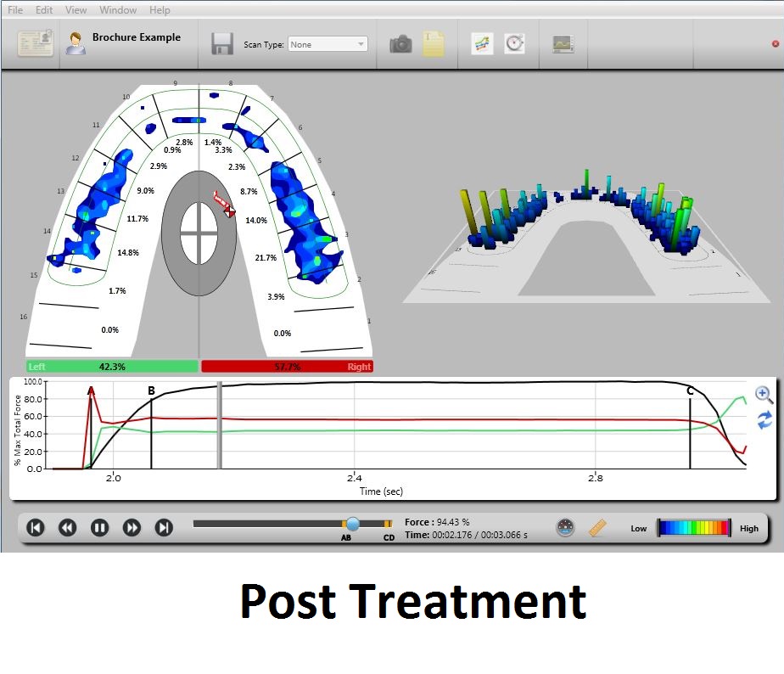Skip to the first frame

tap(36, 528)
